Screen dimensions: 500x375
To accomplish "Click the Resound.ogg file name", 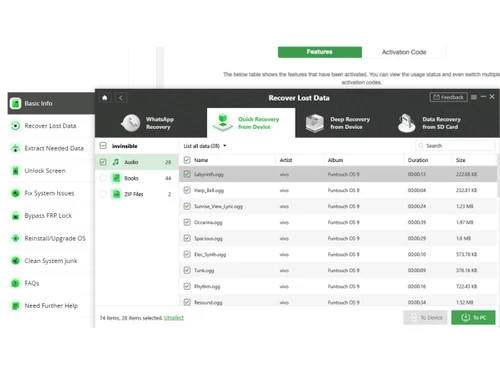I will (208, 302).
